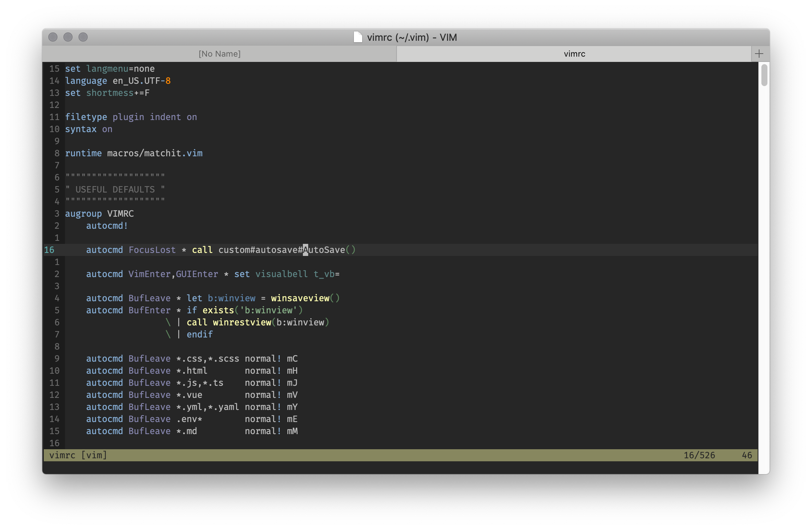Click 'runtime macros/matchit.vim' line
The height and width of the screenshot is (530, 812).
[134, 153]
